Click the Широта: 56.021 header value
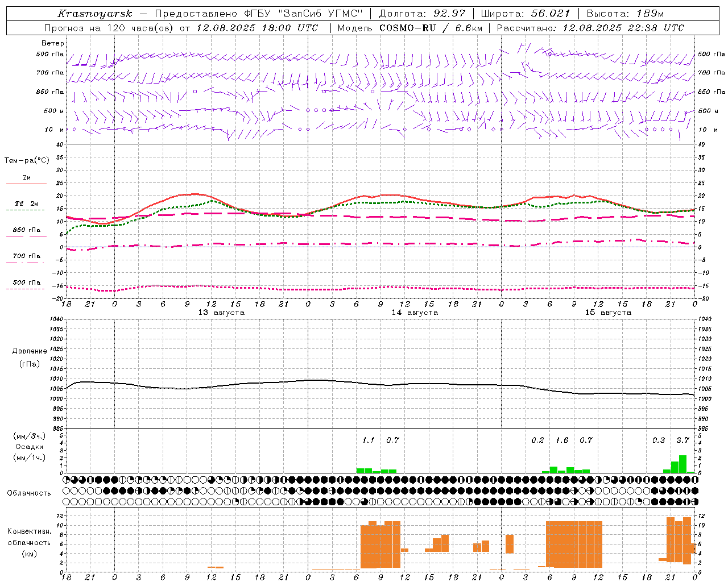 (x=525, y=14)
